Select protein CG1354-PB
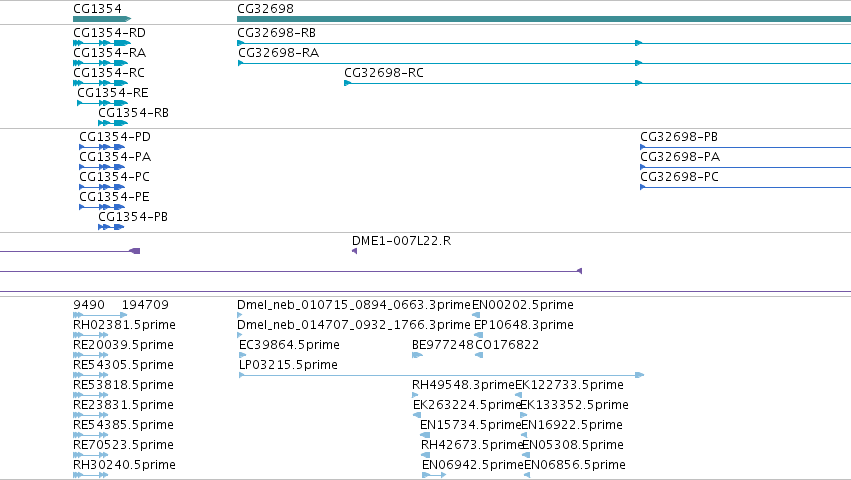 133,217
